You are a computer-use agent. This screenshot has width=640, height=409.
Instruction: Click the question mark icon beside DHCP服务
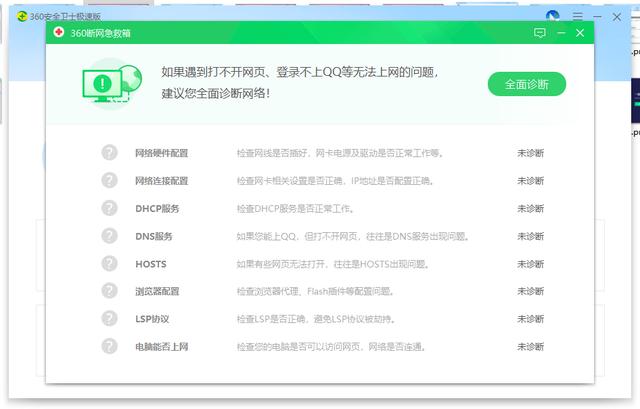[109, 208]
